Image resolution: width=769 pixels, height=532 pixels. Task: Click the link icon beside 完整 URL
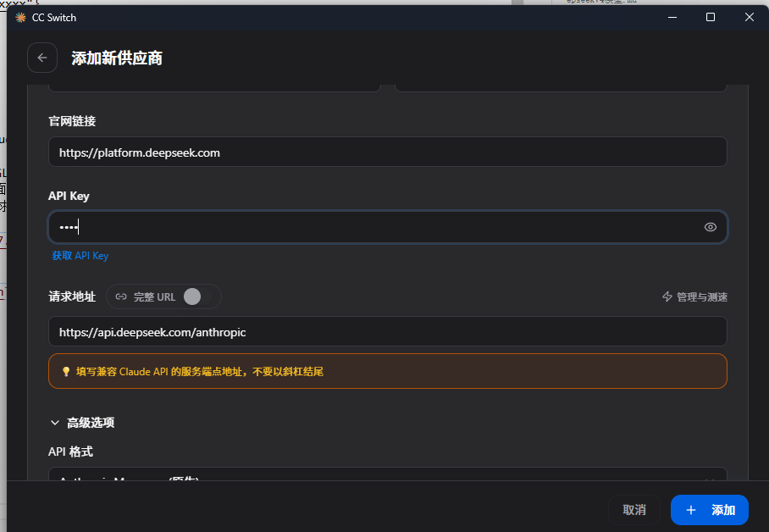[120, 296]
